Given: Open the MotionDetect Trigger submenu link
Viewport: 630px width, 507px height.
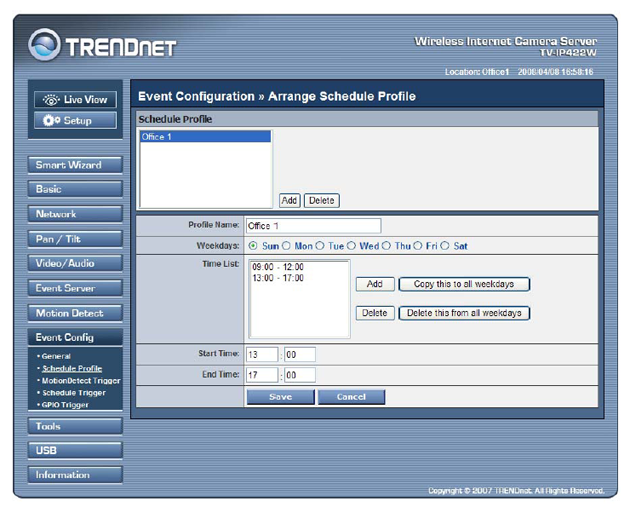Looking at the screenshot, I should [x=81, y=380].
